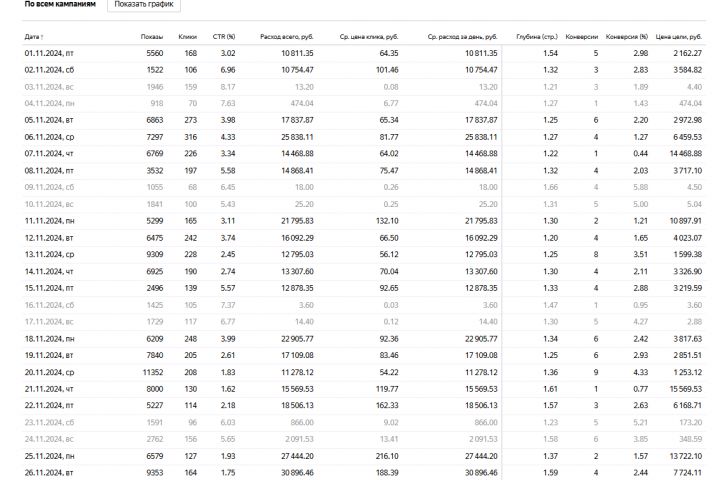This screenshot has height=480, width=720.
Task: Sort by Ср. цена клика, руб. header
Action: pyautogui.click(x=369, y=37)
